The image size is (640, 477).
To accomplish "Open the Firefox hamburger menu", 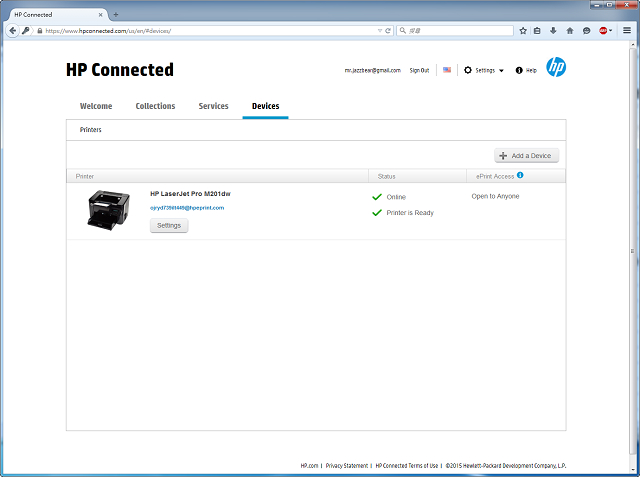I will 627,31.
